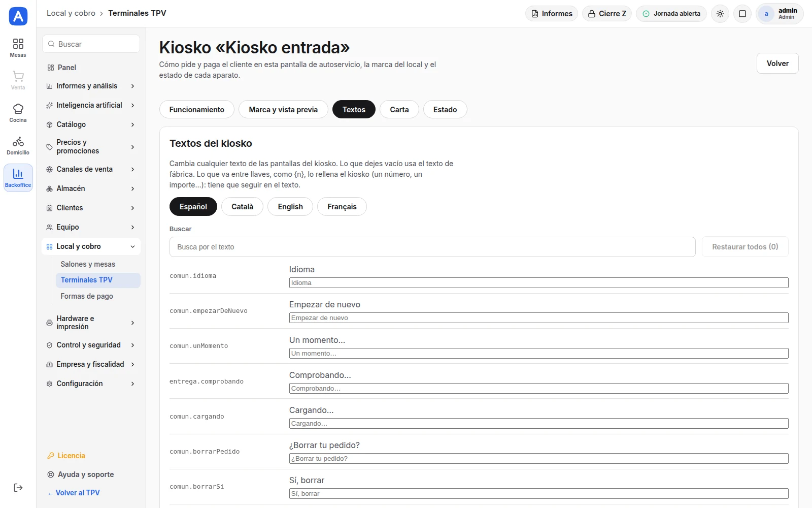812x508 pixels.
Task: Click the app logo icon
Action: (x=18, y=16)
